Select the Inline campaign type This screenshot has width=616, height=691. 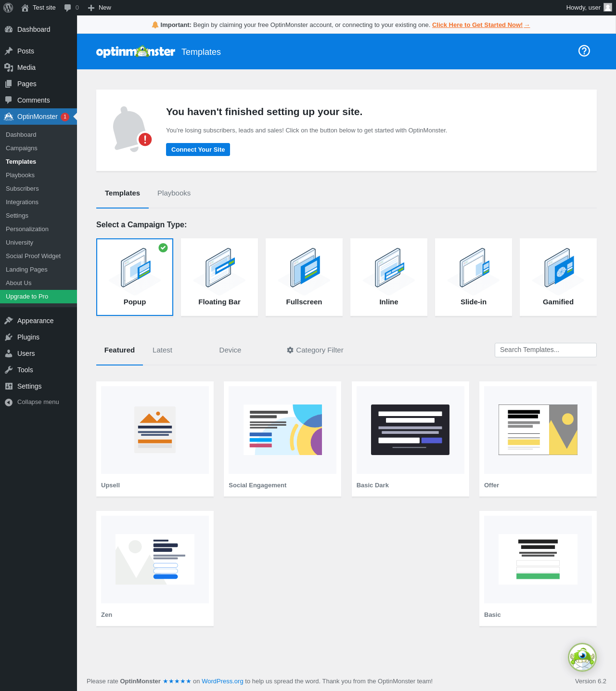tap(389, 277)
